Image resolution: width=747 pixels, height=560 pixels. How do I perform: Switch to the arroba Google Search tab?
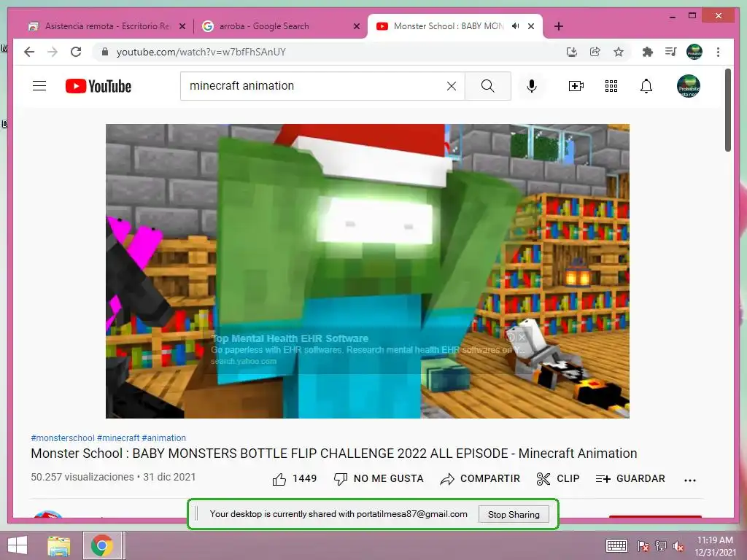(x=263, y=26)
